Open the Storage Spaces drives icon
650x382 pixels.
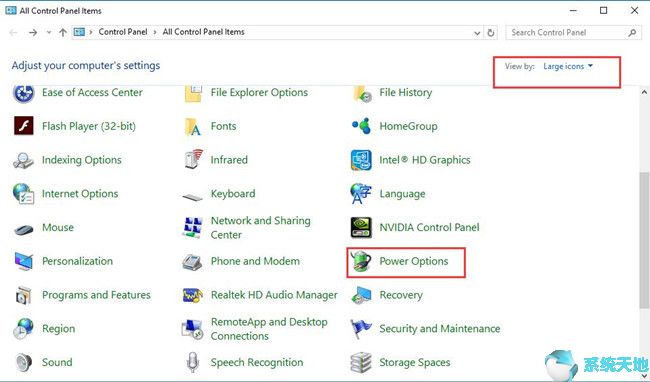click(361, 363)
